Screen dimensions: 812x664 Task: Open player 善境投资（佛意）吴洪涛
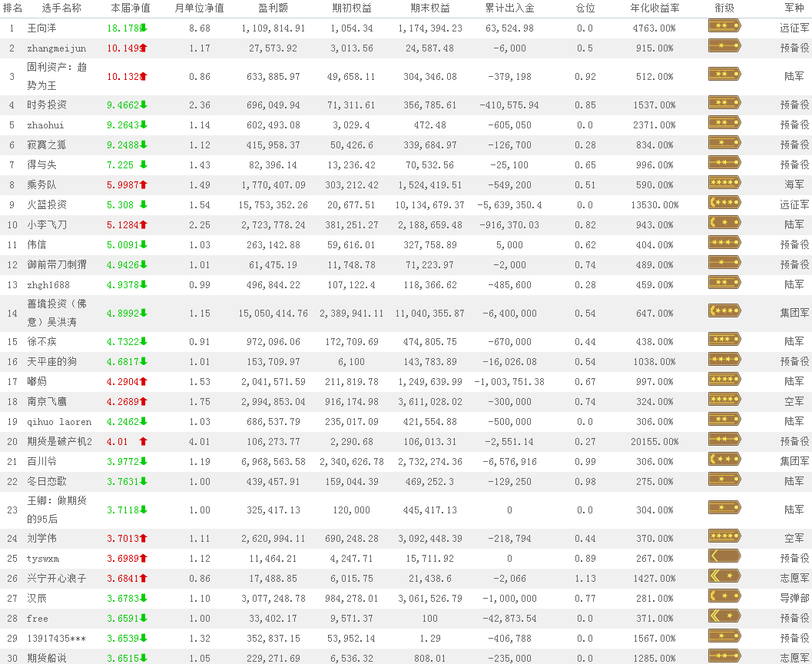coord(57,313)
